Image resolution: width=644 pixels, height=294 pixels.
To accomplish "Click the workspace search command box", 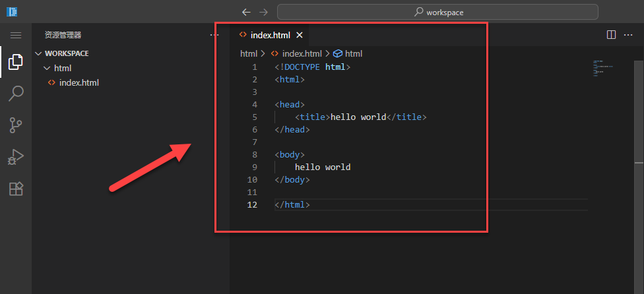I will click(x=437, y=12).
